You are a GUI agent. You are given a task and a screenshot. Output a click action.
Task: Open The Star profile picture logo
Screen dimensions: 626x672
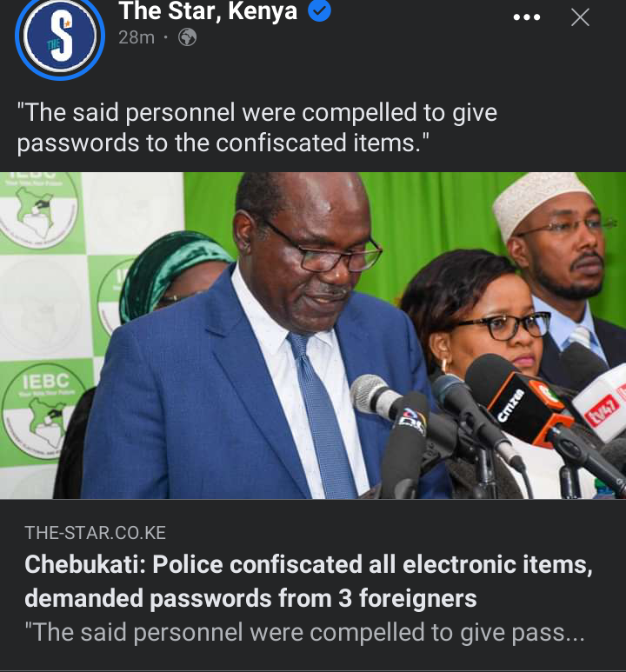click(60, 37)
